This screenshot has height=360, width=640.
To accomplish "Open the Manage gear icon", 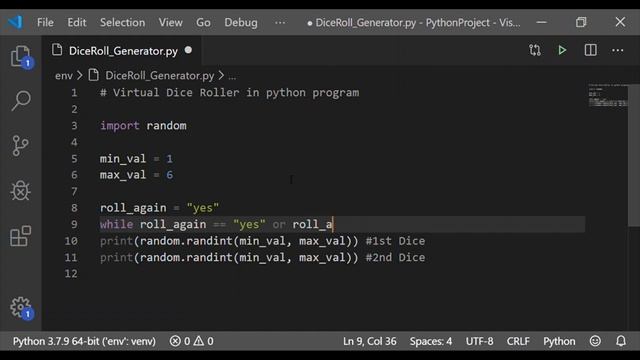I will [x=21, y=307].
